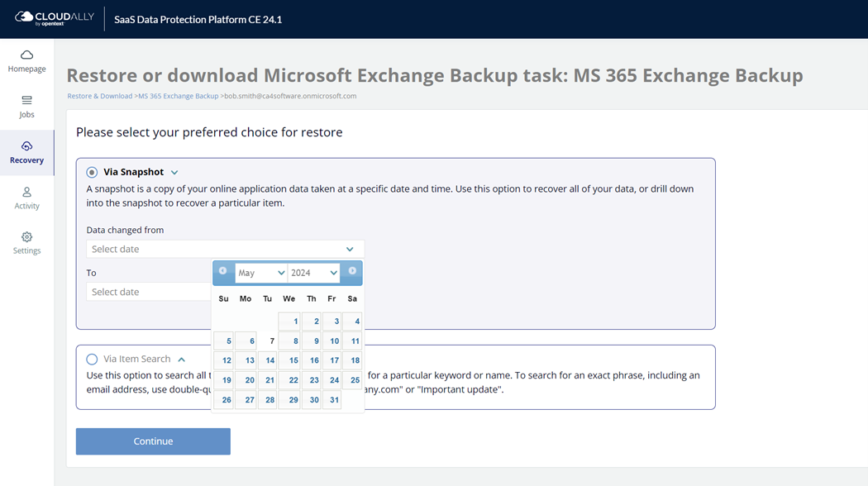This screenshot has height=486, width=868.
Task: Pick May 24 in the calendar
Action: click(x=331, y=380)
